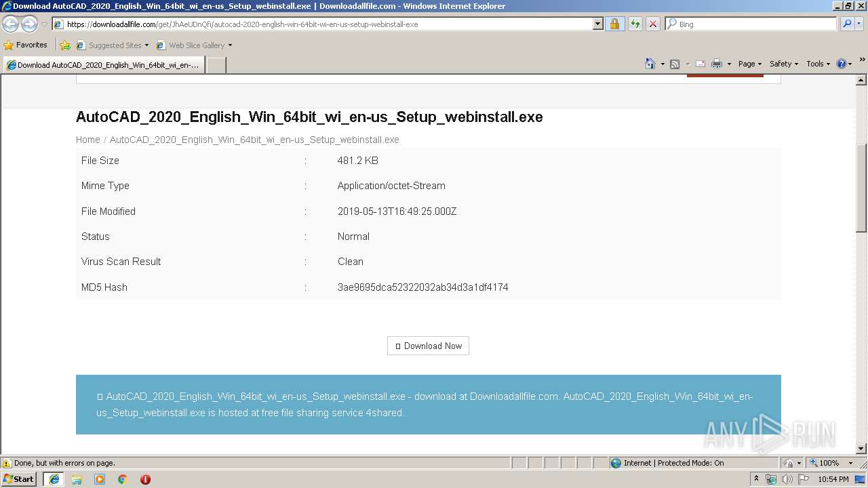Image resolution: width=868 pixels, height=488 pixels.
Task: Open the Print options dropdown arrow
Action: [x=729, y=64]
